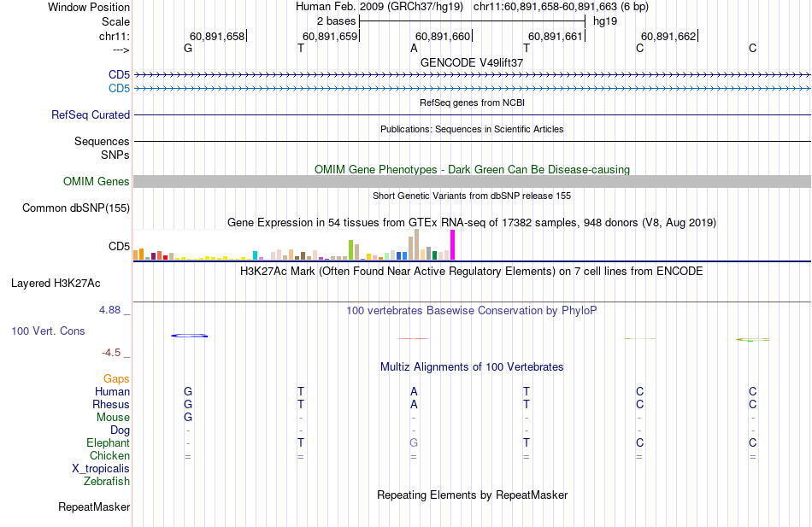Click the Gaps row label

tap(116, 379)
